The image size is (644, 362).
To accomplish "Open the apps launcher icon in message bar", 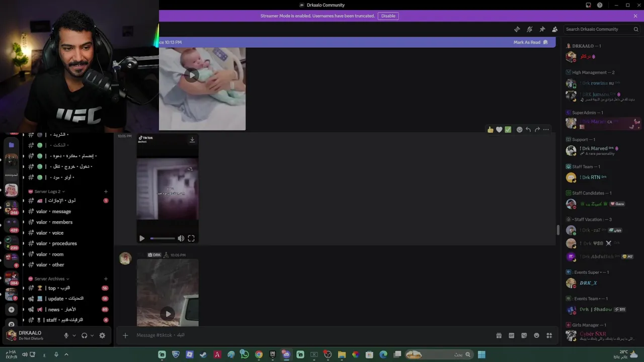I will (549, 335).
